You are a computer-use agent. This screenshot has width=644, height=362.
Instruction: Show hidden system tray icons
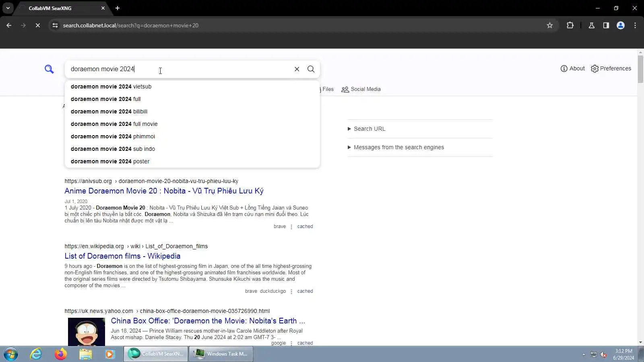pos(584,354)
